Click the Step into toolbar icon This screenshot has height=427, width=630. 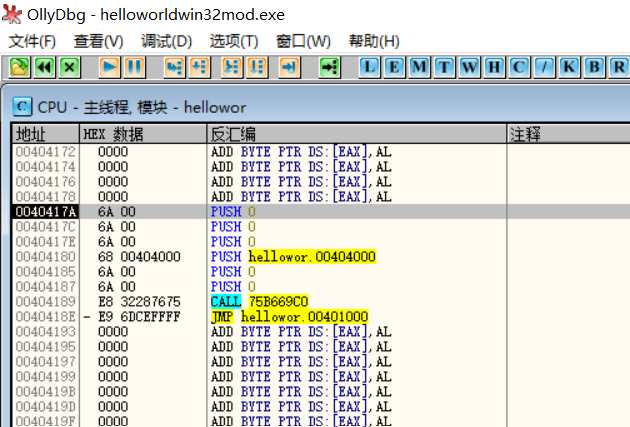coord(174,67)
